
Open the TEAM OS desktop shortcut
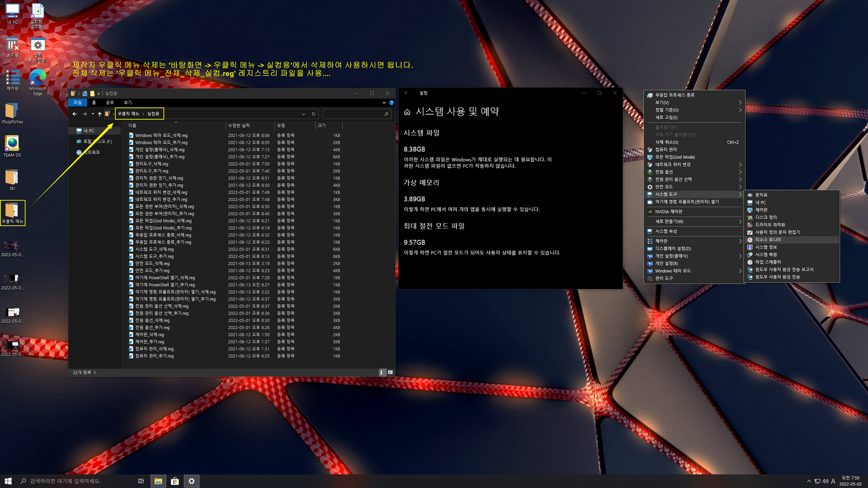click(x=12, y=147)
